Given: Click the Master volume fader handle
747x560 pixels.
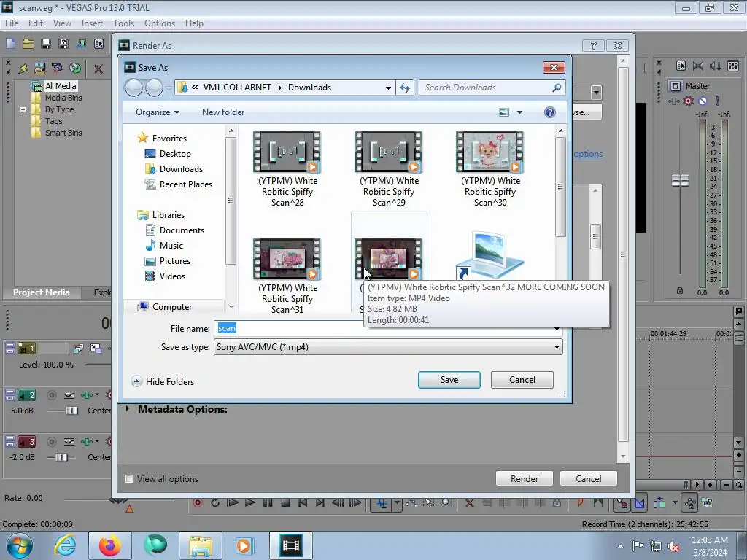Looking at the screenshot, I should 680,181.
